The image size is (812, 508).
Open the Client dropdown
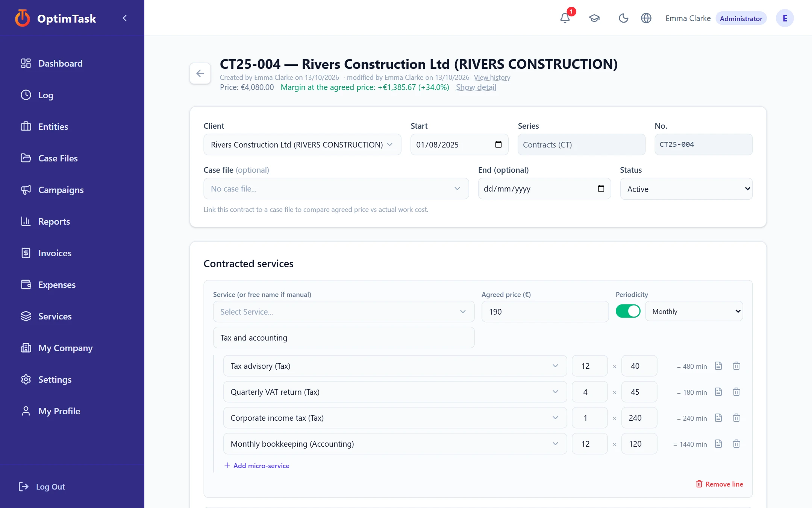coord(302,144)
